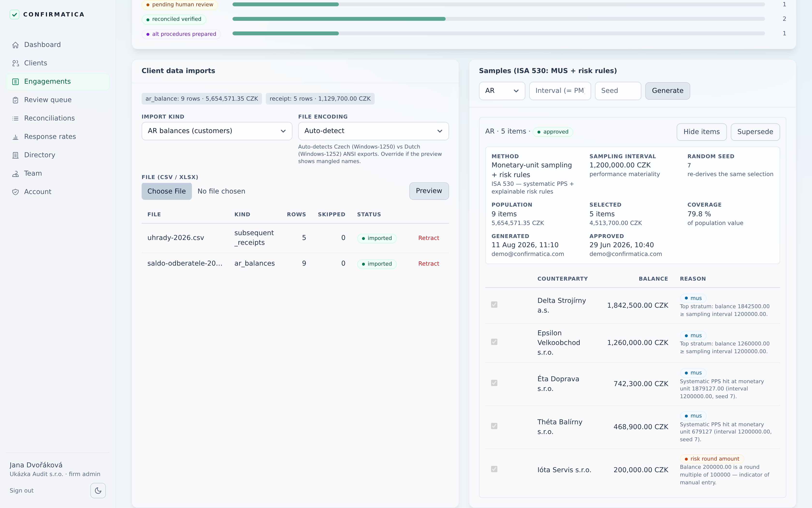The width and height of the screenshot is (812, 508).
Task: Click the Directory building icon
Action: pyautogui.click(x=15, y=155)
